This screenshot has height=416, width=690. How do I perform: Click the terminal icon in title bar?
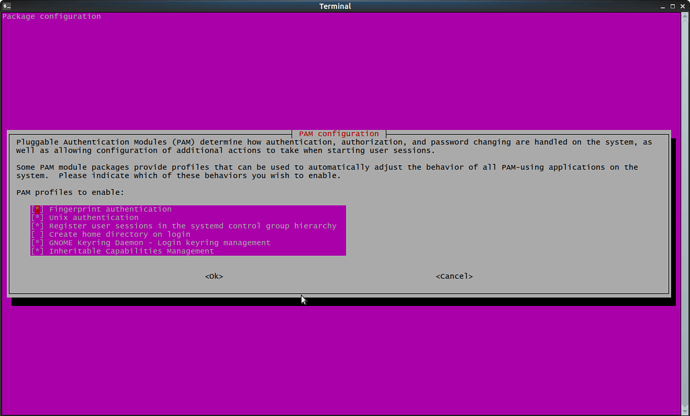click(7, 6)
